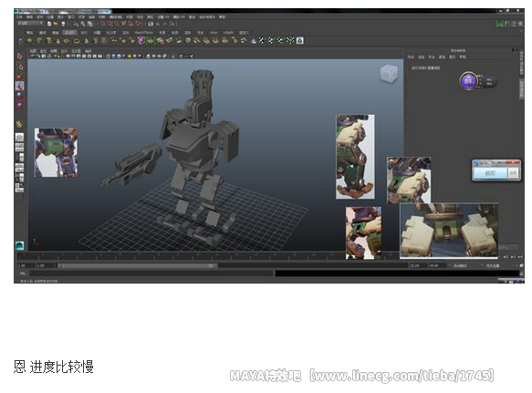Click the MEL command line input
This screenshot has height=393, width=532.
click(x=151, y=273)
